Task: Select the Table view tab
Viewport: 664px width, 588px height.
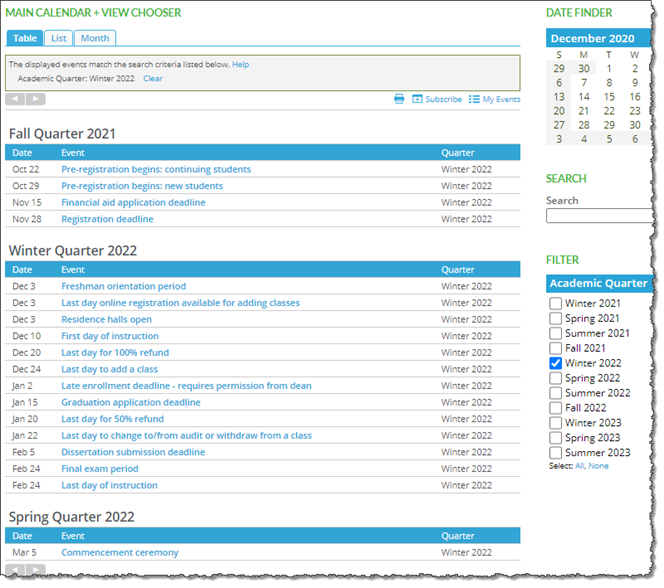Action: (x=25, y=38)
